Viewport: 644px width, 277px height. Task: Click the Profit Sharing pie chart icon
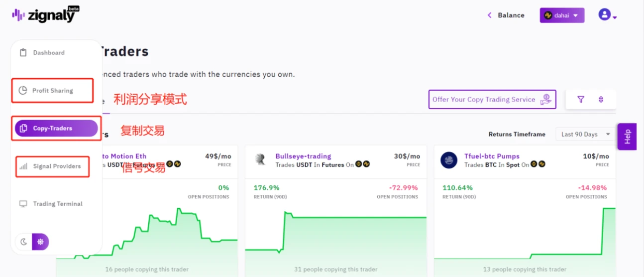pyautogui.click(x=22, y=91)
